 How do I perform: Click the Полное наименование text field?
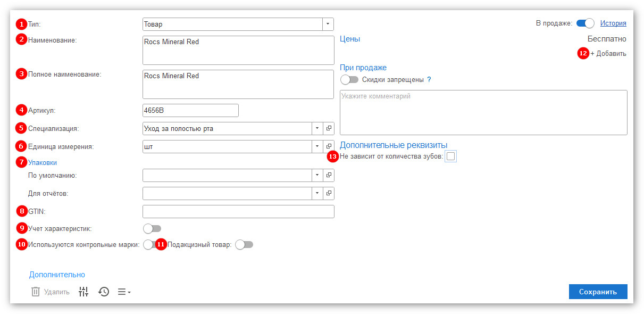pos(238,84)
